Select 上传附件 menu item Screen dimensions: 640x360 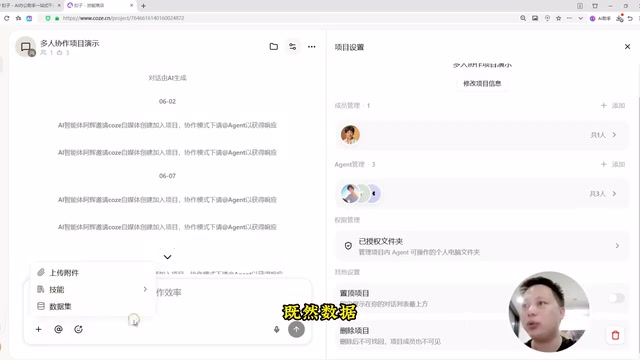pos(93,272)
